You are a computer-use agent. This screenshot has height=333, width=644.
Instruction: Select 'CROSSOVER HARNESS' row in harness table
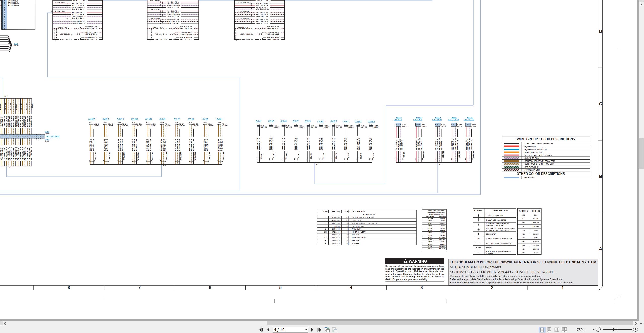tap(367, 217)
